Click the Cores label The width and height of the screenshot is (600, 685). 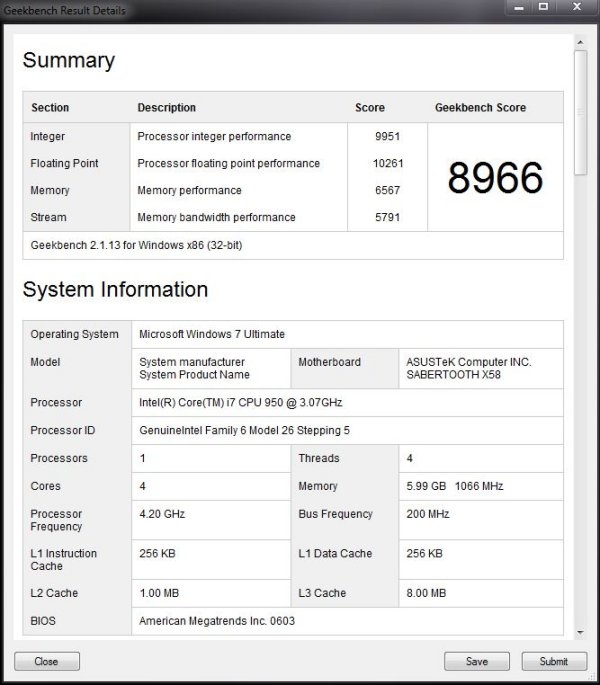[x=45, y=486]
